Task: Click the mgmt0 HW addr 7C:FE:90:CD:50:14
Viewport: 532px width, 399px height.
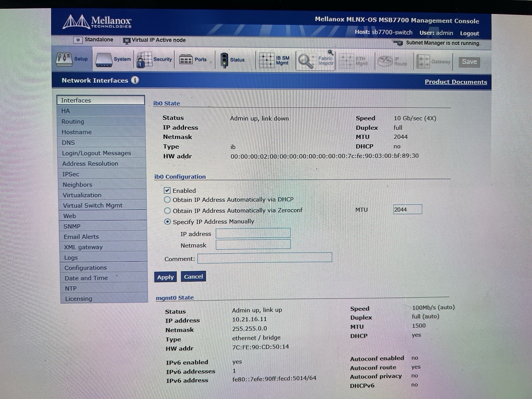Action: coord(260,346)
